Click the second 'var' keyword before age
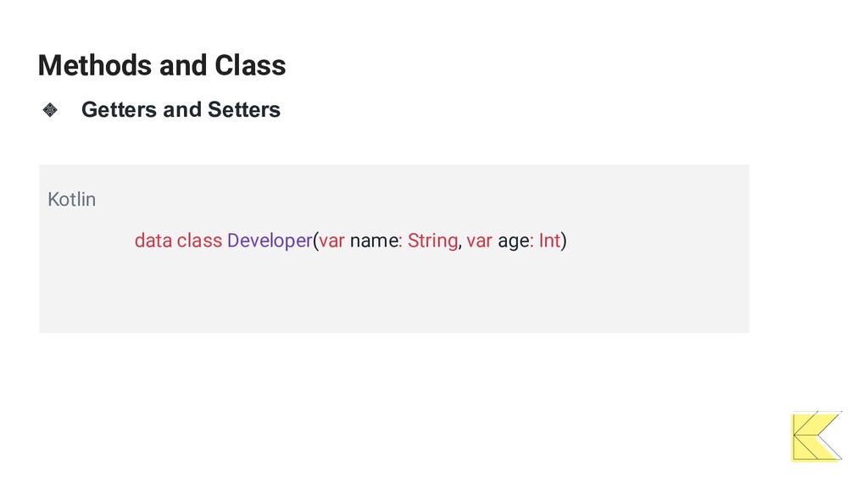 tap(480, 241)
